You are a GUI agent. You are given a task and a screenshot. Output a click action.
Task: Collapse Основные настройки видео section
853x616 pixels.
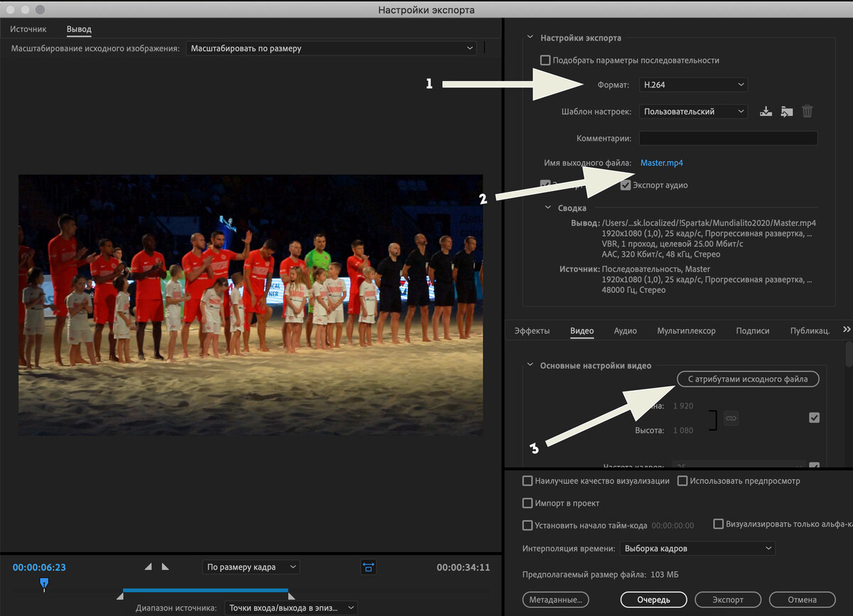tap(529, 365)
